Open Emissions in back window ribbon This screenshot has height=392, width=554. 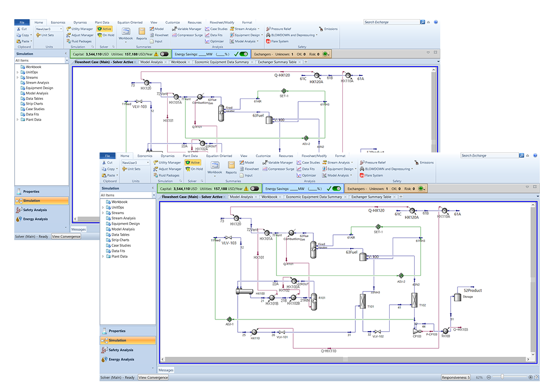pos(328,29)
